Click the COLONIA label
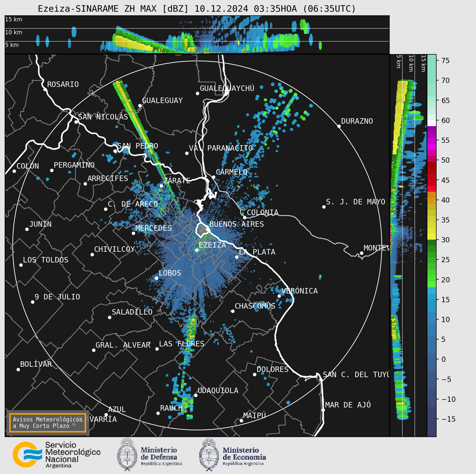Viewport: 476px width, 474px height. [x=262, y=213]
